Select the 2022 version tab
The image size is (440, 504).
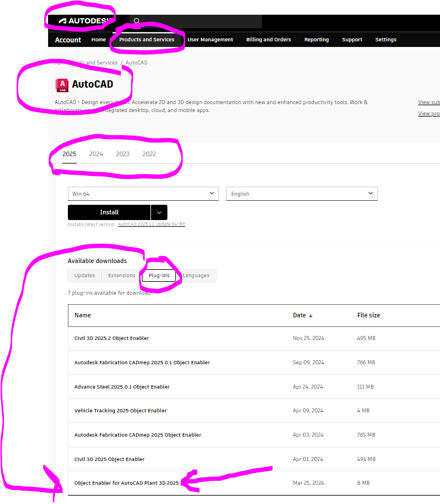tap(149, 154)
